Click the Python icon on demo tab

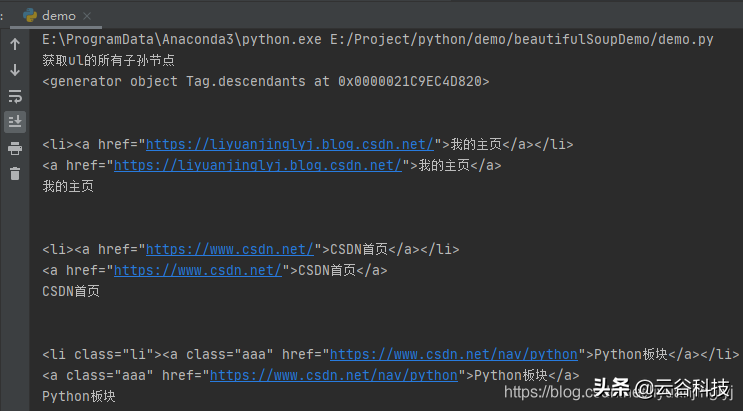pyautogui.click(x=30, y=16)
